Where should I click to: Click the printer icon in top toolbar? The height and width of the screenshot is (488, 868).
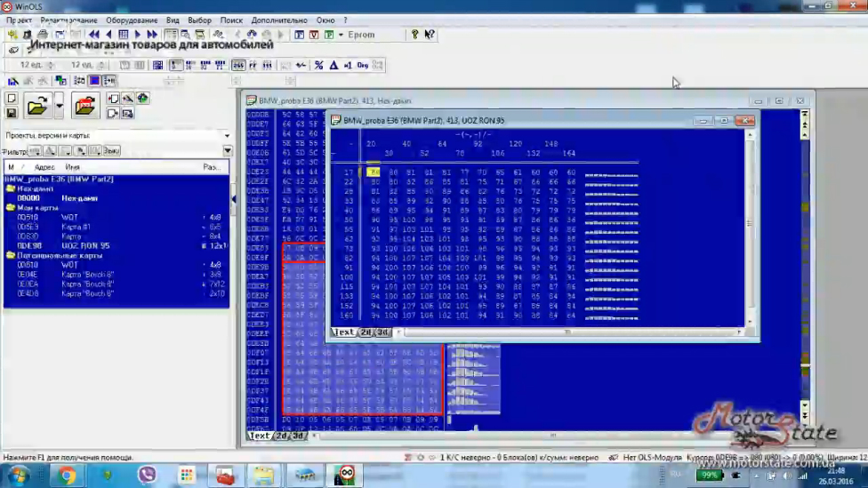(43, 35)
